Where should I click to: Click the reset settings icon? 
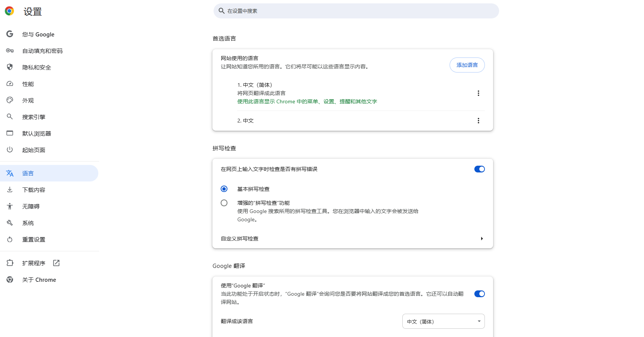[x=10, y=239]
